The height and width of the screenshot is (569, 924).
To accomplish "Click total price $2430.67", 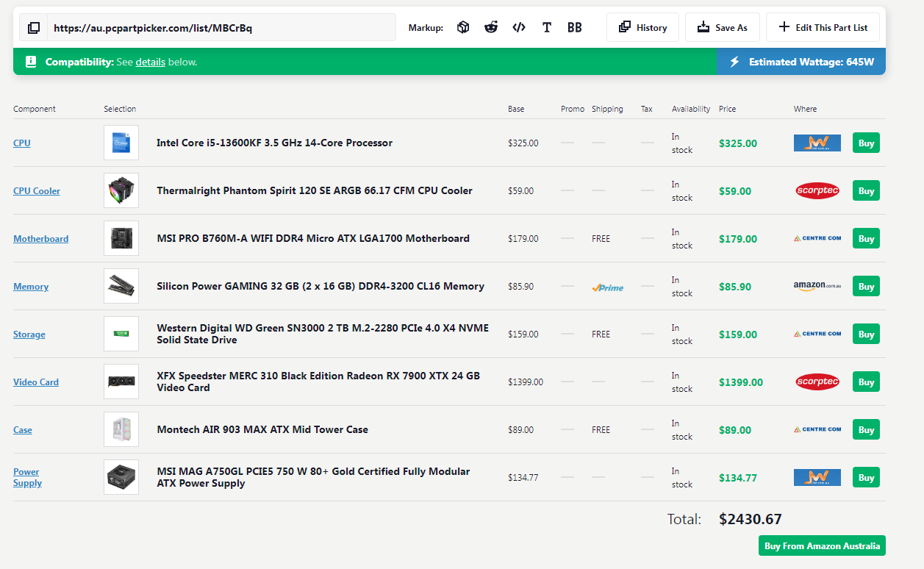I will [x=750, y=519].
